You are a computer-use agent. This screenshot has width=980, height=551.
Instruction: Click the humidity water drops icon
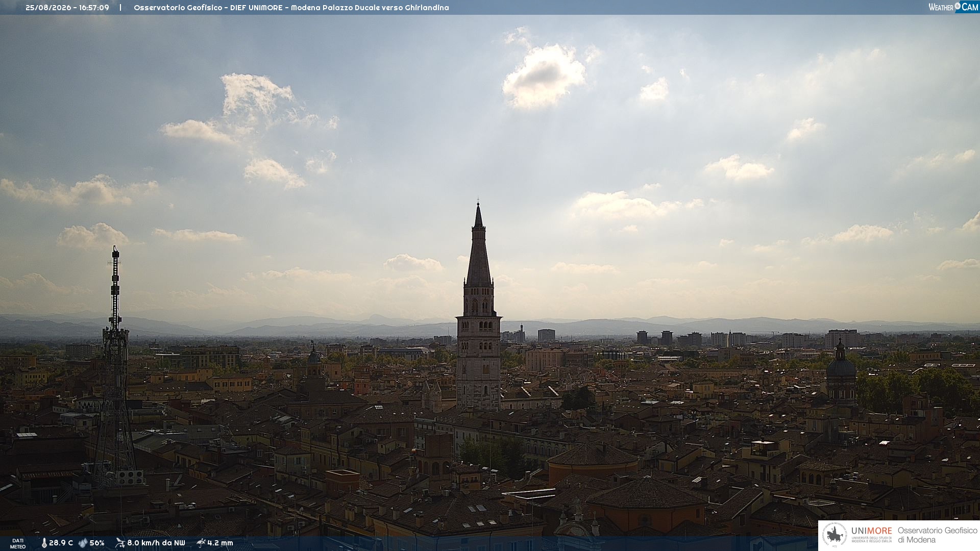[83, 543]
